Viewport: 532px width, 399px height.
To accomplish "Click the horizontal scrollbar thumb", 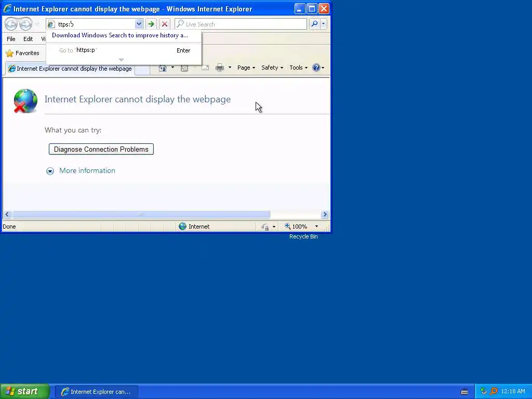I will click(x=141, y=215).
